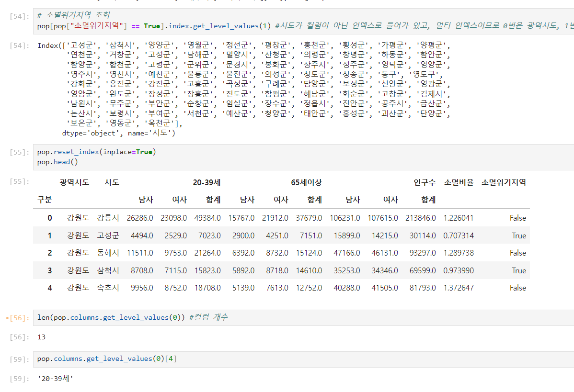Image resolution: width=574 pixels, height=392 pixels.
Task: Click the value 41505.0 in 속초시 row
Action: click(x=385, y=288)
